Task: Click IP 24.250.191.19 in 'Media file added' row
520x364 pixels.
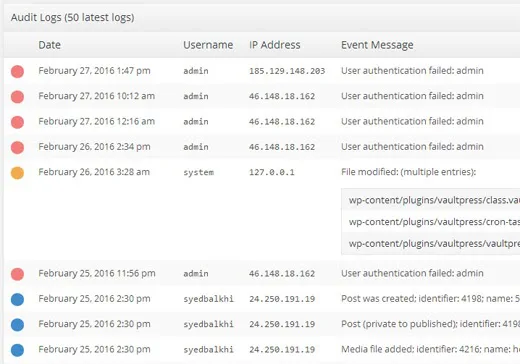Action: pos(282,350)
